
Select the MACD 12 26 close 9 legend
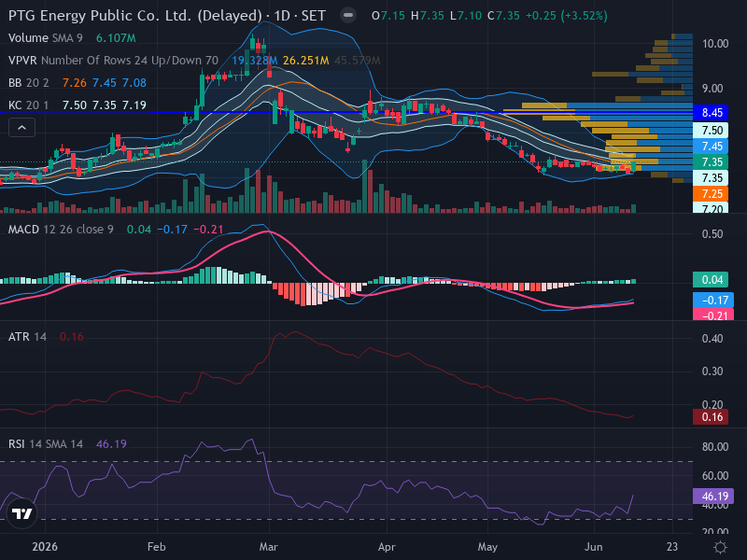[x=61, y=229]
